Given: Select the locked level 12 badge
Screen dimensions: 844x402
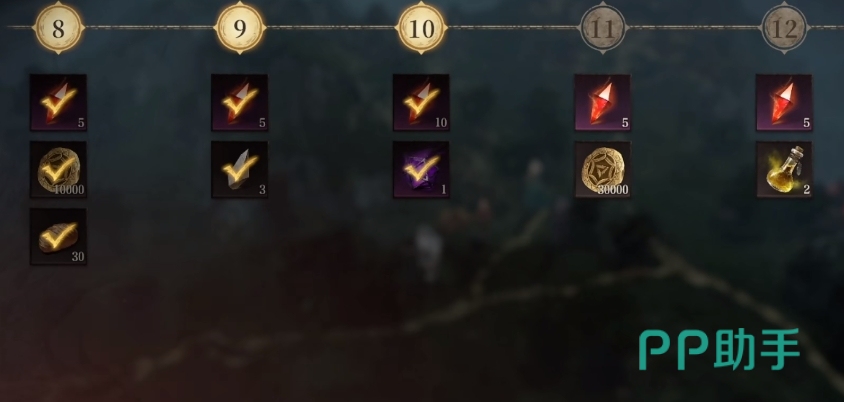Looking at the screenshot, I should 784,28.
